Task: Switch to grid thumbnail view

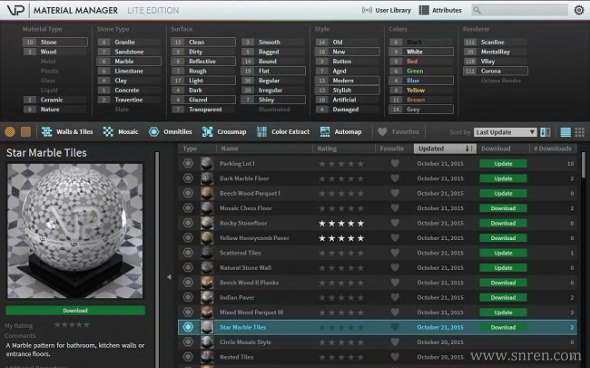Action: [x=579, y=132]
